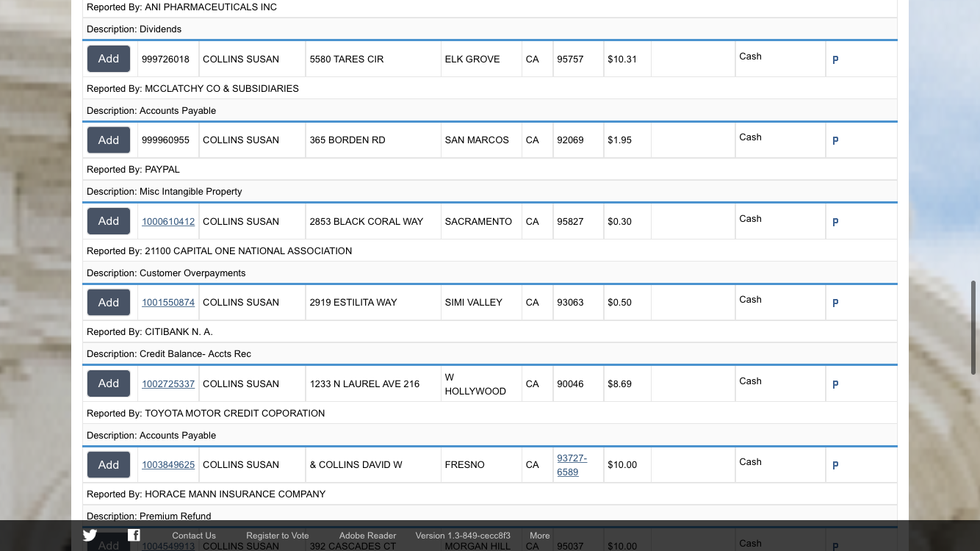Click amount $10.31

(622, 59)
